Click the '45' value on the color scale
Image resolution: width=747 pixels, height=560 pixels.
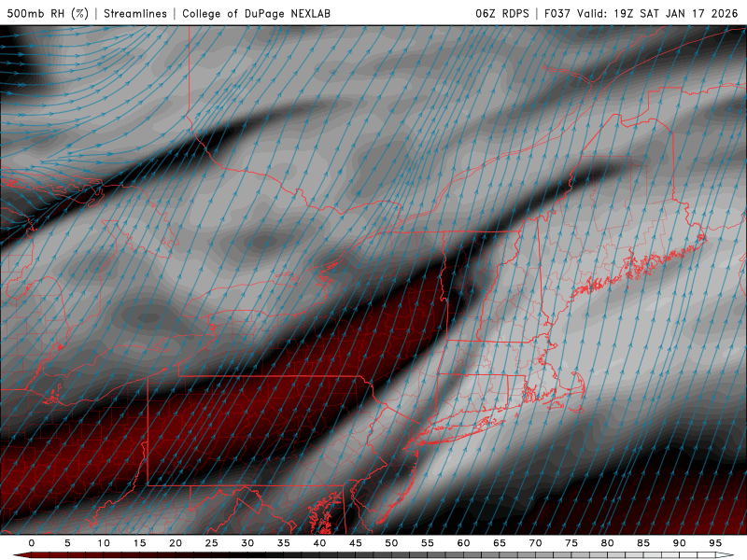[x=355, y=543]
